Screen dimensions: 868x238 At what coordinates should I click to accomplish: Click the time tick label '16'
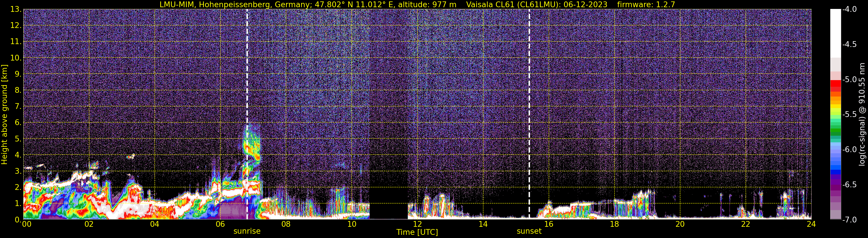coord(548,224)
